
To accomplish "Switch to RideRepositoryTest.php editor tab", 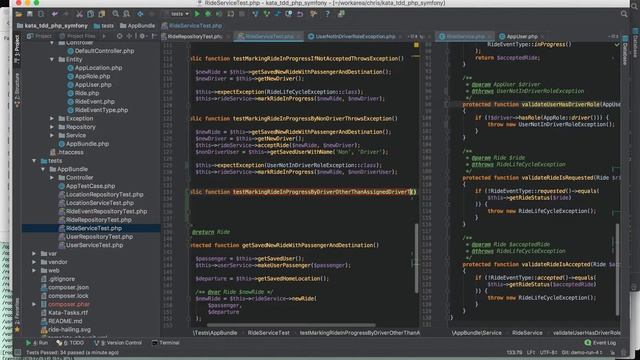I will [x=195, y=36].
